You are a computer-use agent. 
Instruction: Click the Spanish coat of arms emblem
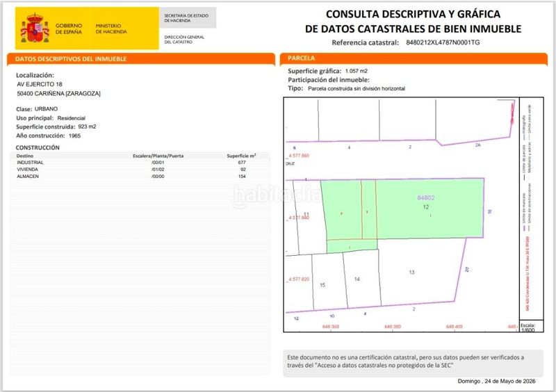(x=35, y=28)
